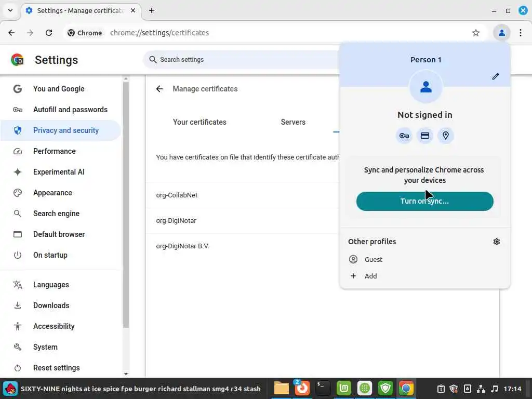Viewport: 532px width, 399px height.
Task: Click the sidebar scrollbar down arrow
Action: (126, 374)
